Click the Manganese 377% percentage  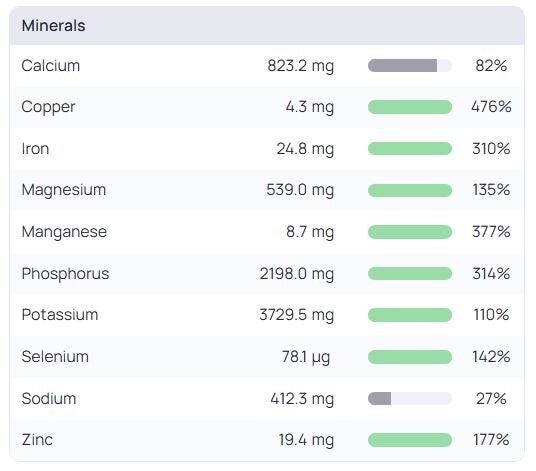point(491,232)
